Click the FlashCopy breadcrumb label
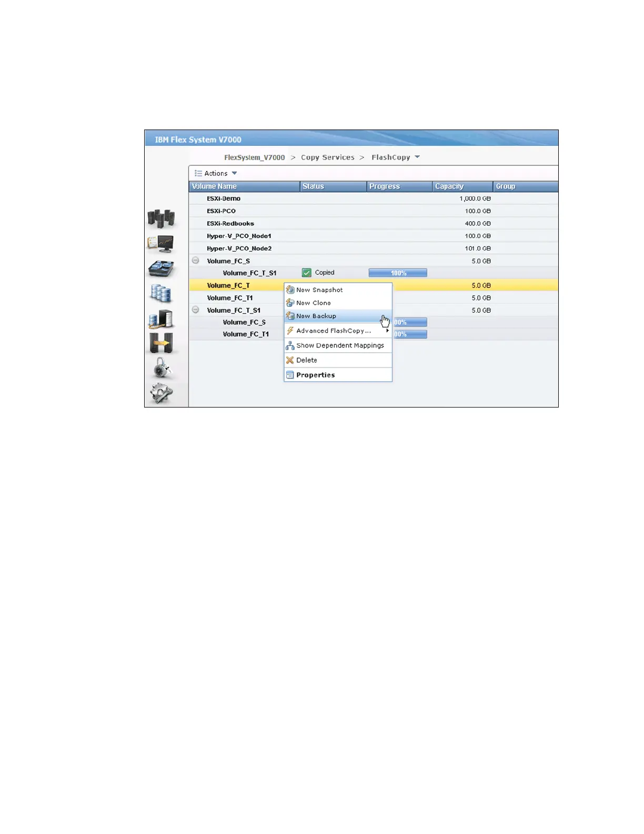The height and width of the screenshot is (834, 644). coord(391,157)
